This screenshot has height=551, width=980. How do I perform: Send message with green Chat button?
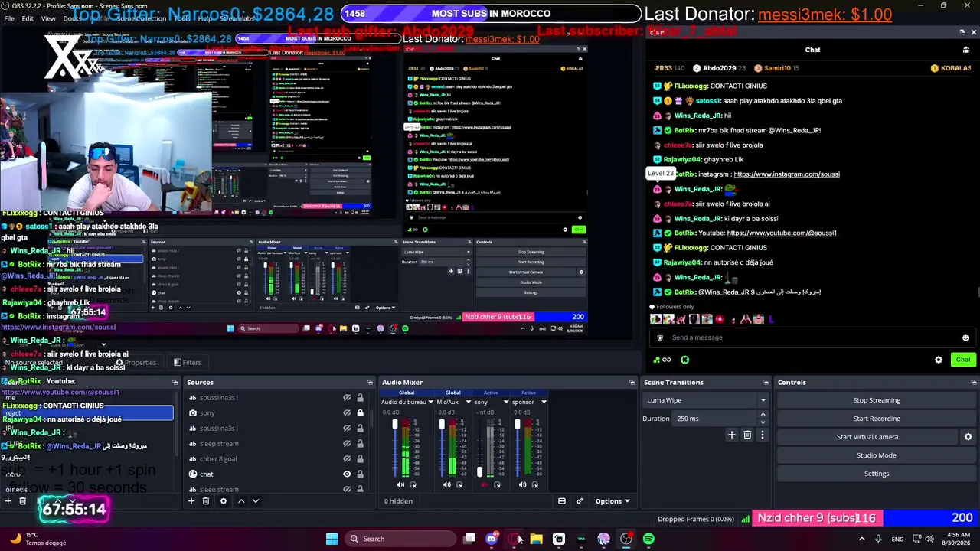coord(963,360)
